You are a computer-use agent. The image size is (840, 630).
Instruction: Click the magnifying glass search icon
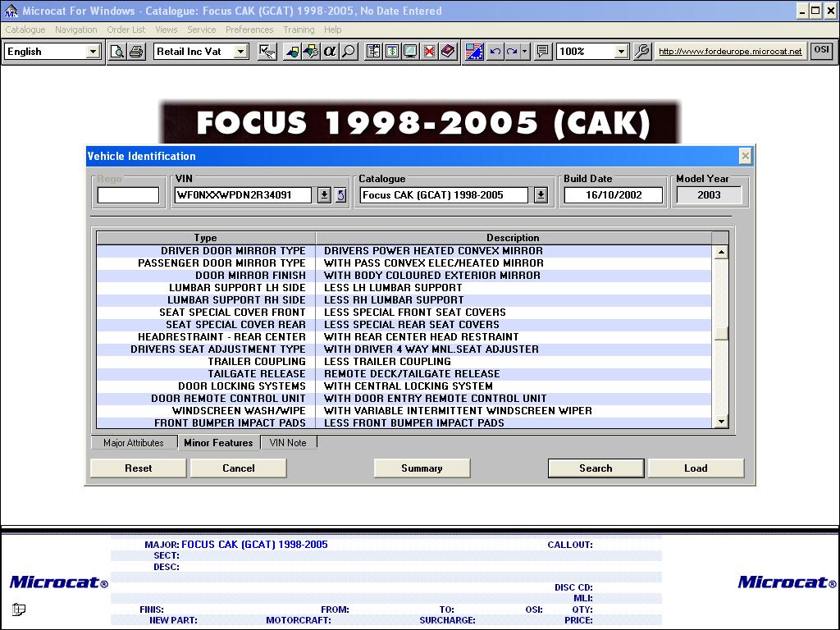click(349, 52)
